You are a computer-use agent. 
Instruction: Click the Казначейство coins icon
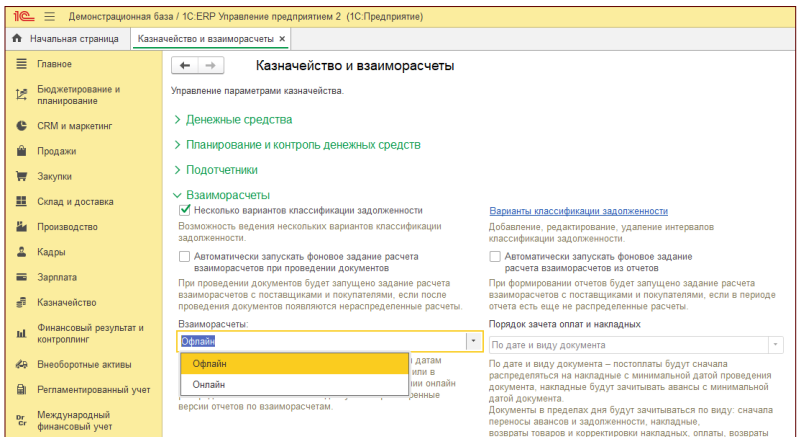click(21, 302)
